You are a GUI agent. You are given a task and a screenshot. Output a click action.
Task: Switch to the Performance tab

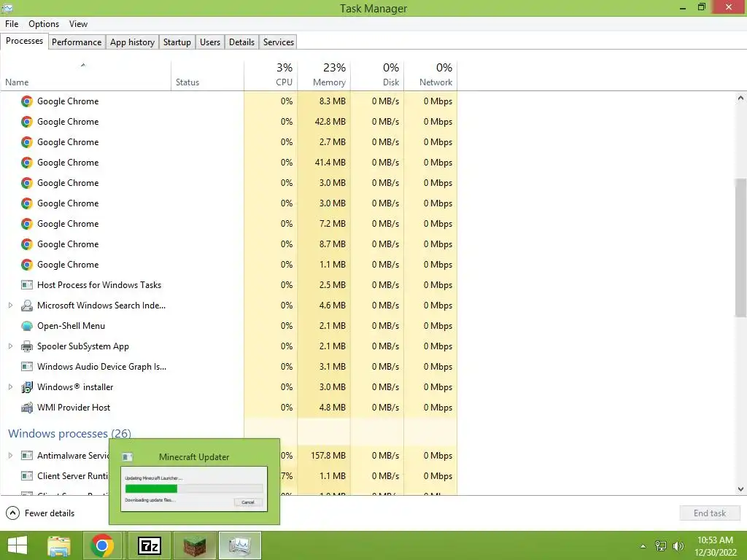click(x=77, y=42)
